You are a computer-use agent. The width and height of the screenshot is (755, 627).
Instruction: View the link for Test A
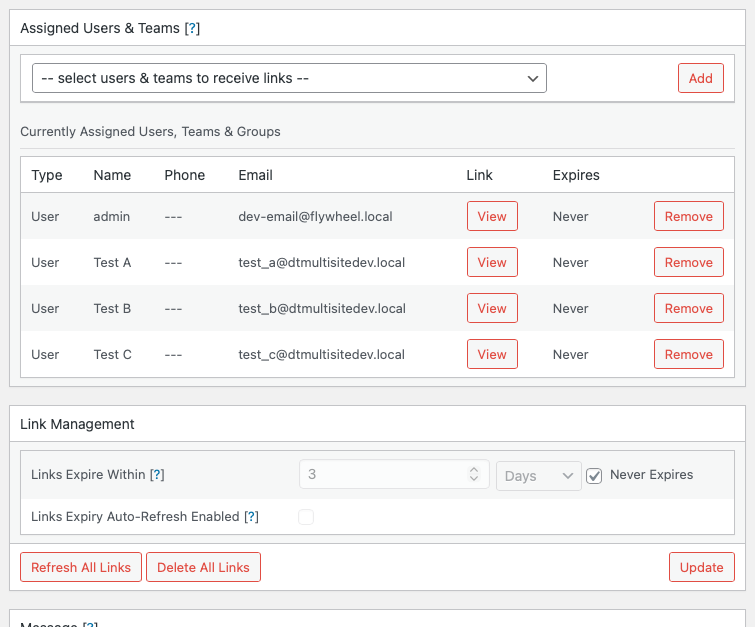(x=492, y=262)
